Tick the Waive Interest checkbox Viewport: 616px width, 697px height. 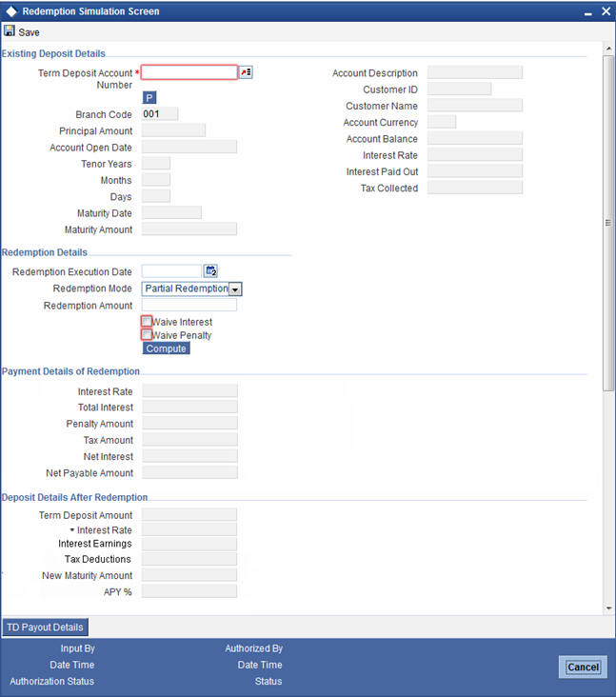tap(147, 321)
